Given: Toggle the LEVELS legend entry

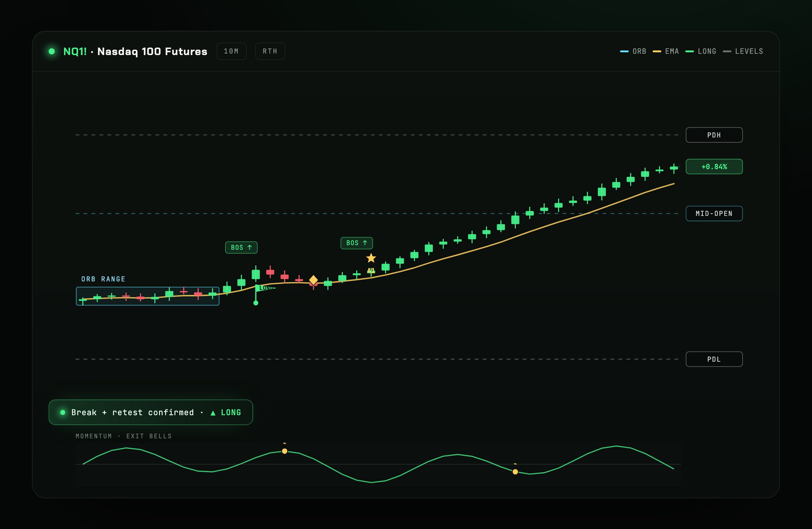Looking at the screenshot, I should [x=743, y=51].
